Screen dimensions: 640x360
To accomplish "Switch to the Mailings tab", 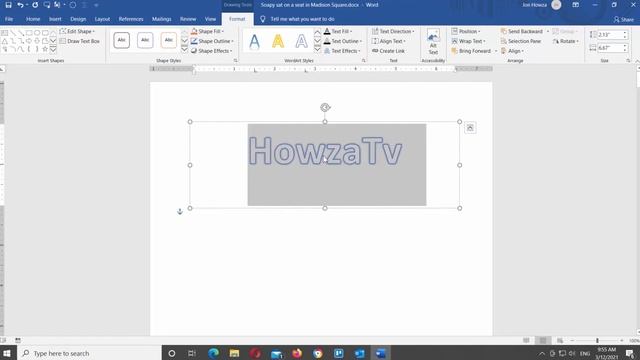I will [x=162, y=19].
